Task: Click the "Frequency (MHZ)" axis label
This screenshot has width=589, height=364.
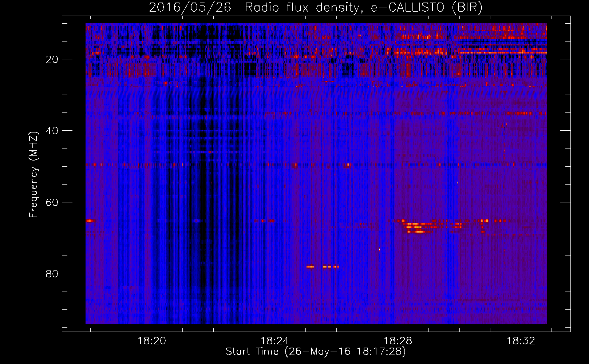Action: click(33, 175)
